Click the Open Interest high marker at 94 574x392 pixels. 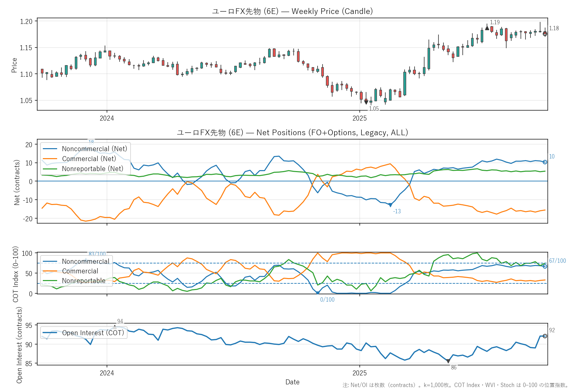pos(115,327)
